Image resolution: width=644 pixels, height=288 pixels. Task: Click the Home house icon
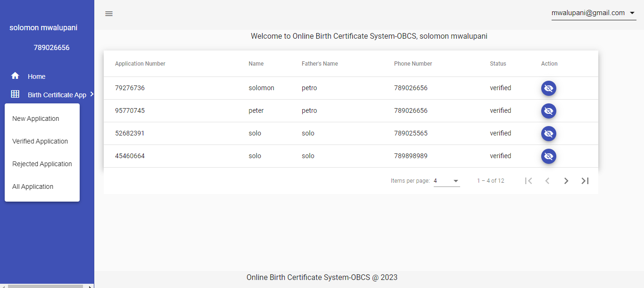[x=15, y=76]
